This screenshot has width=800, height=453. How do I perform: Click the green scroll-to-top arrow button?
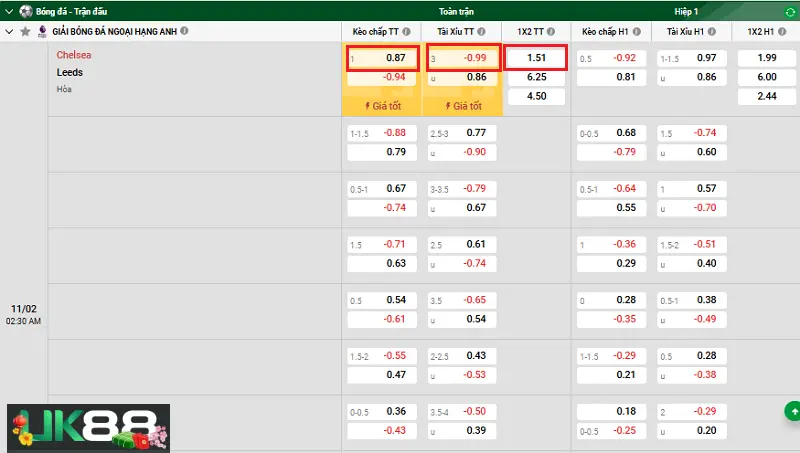point(792,411)
